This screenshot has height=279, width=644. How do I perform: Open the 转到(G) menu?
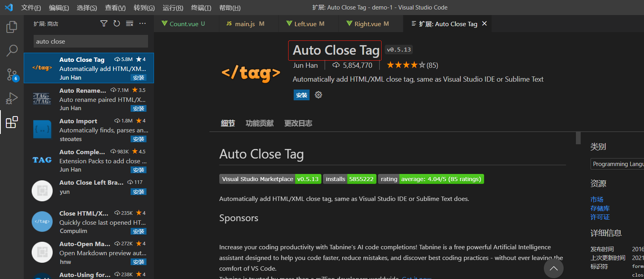[144, 8]
